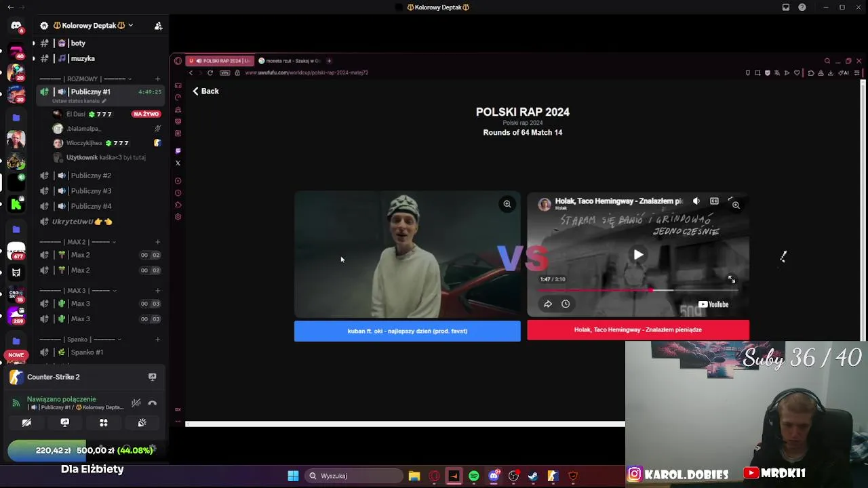Open the invite members icon beside server name

(x=158, y=26)
